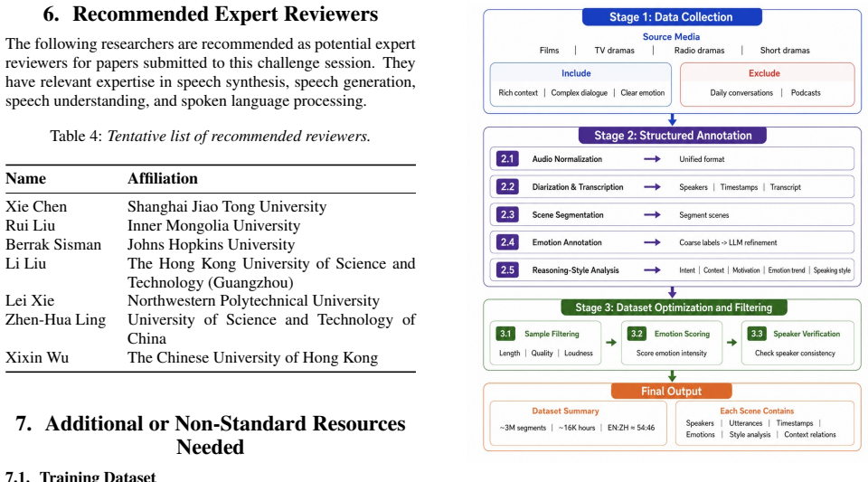This screenshot has height=482, width=868.
Task: Click the purple "2.3" step badge
Action: (507, 214)
